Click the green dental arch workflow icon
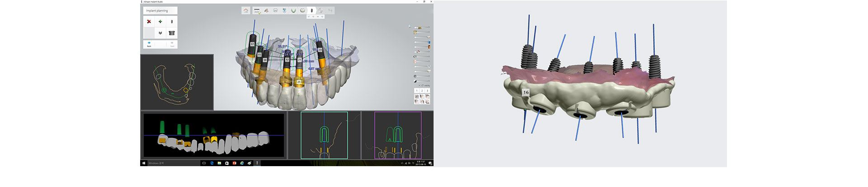The height and width of the screenshot is (187, 868). (x=293, y=10)
